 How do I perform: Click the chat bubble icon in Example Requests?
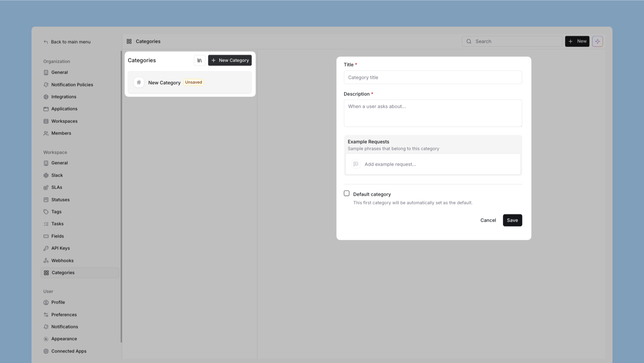point(355,164)
